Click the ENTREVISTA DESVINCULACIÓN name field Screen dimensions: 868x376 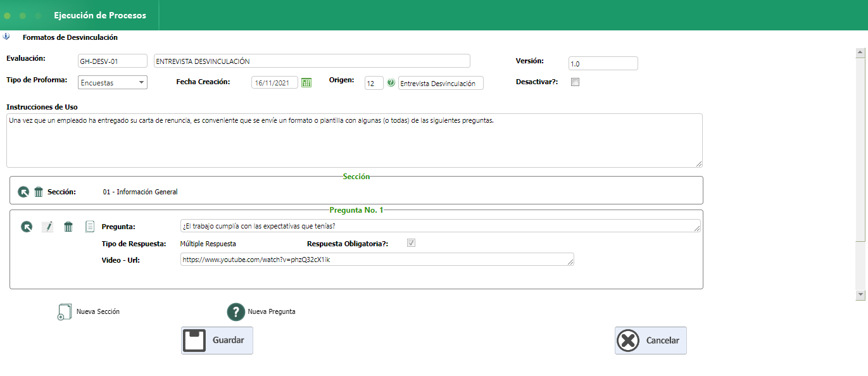click(312, 61)
